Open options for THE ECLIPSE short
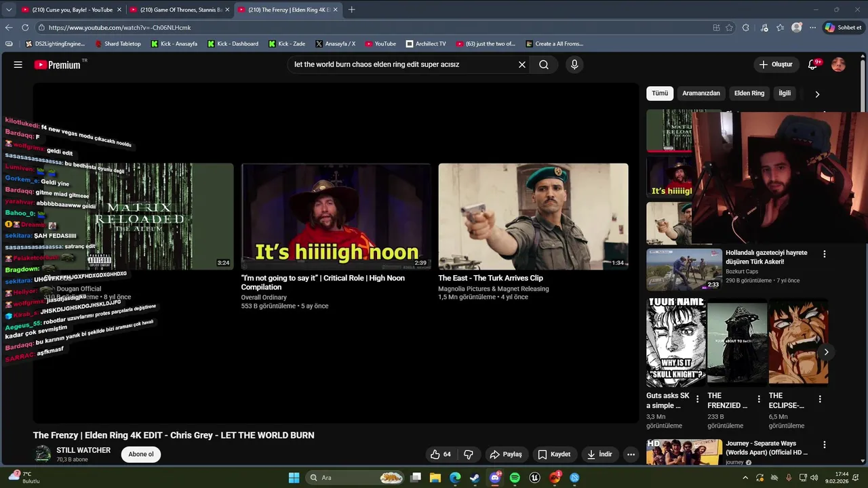 click(x=820, y=399)
